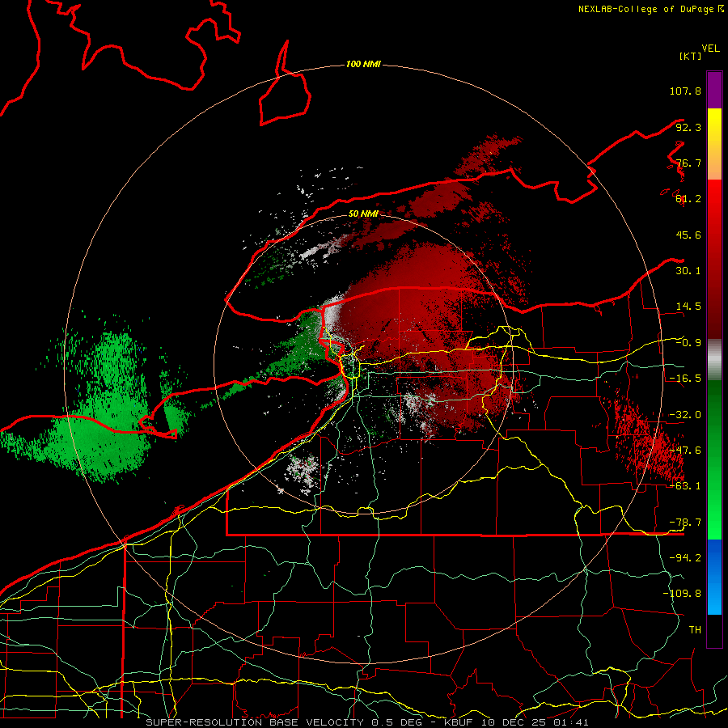728x728 pixels.
Task: Select the 61.2 legend value
Action: (x=688, y=199)
